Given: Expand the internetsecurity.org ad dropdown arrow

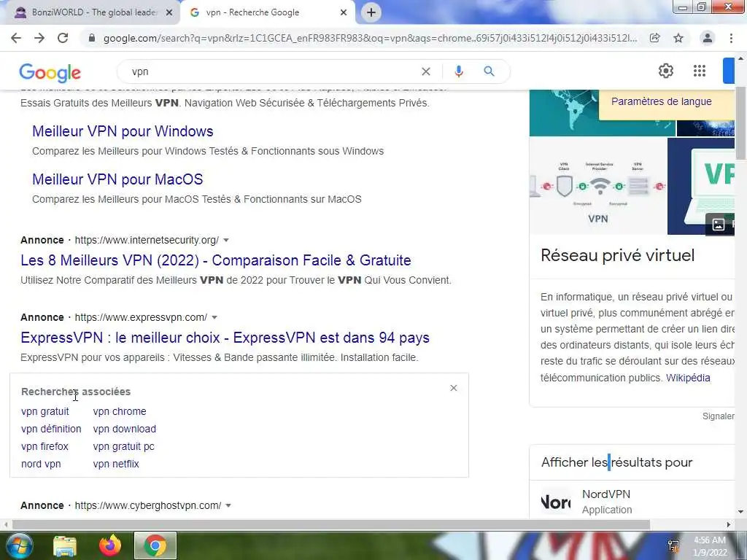Looking at the screenshot, I should tap(226, 240).
